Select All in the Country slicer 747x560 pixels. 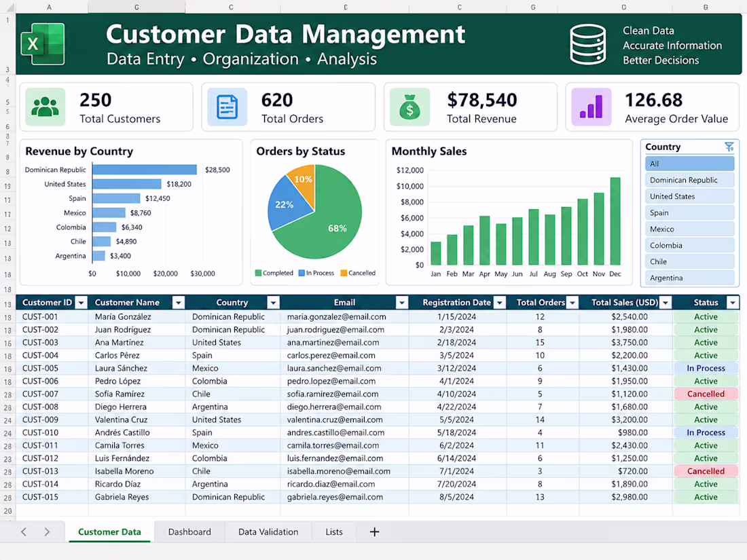tap(689, 164)
